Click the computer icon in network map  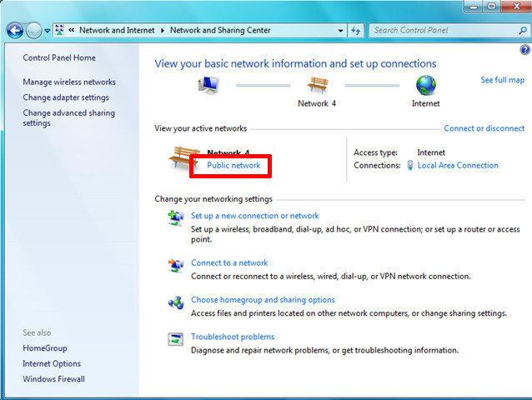tap(208, 84)
